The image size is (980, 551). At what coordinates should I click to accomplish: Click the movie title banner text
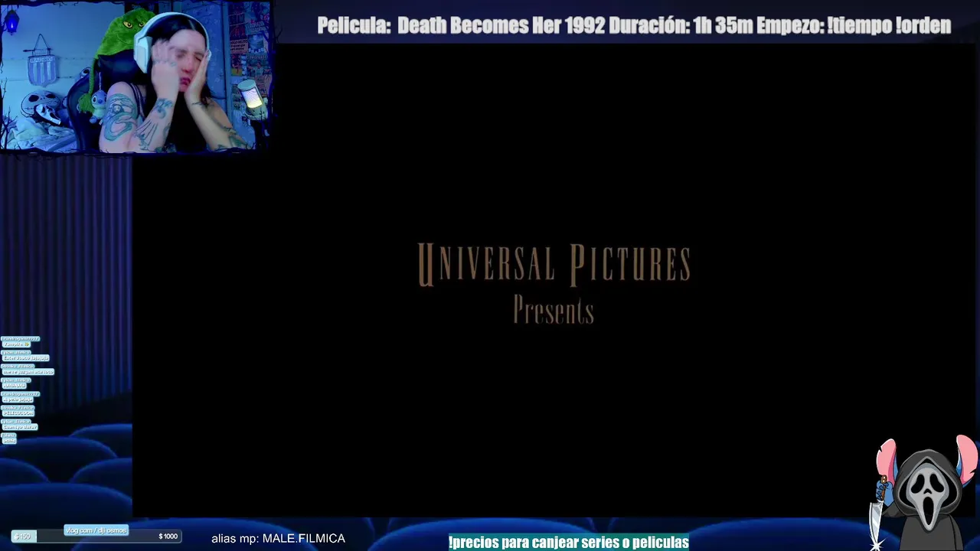[x=634, y=25]
